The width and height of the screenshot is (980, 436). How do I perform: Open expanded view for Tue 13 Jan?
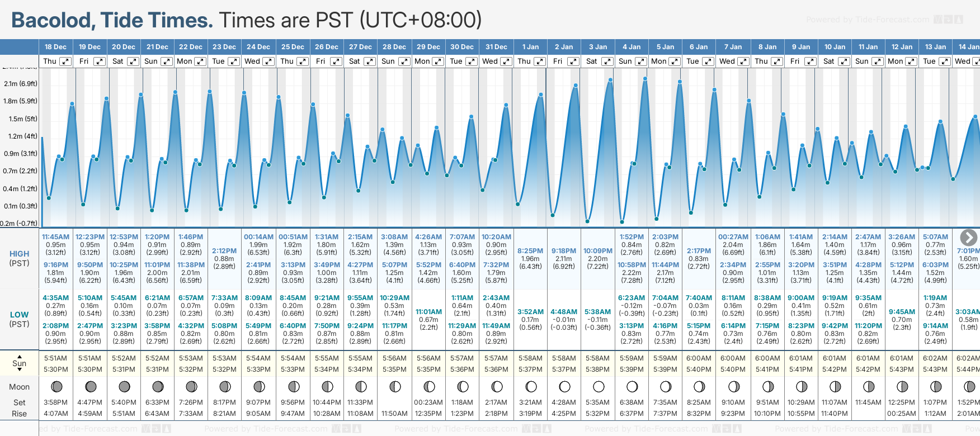pos(945,61)
